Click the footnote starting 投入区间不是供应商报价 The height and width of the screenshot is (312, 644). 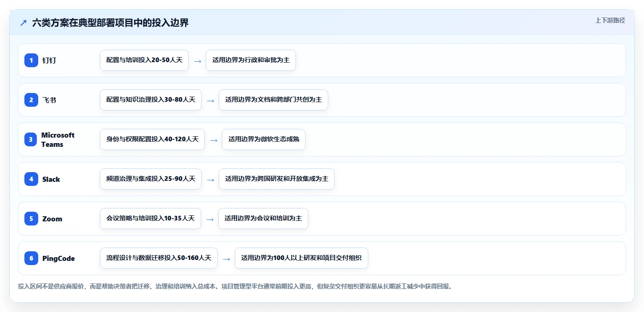click(x=236, y=286)
